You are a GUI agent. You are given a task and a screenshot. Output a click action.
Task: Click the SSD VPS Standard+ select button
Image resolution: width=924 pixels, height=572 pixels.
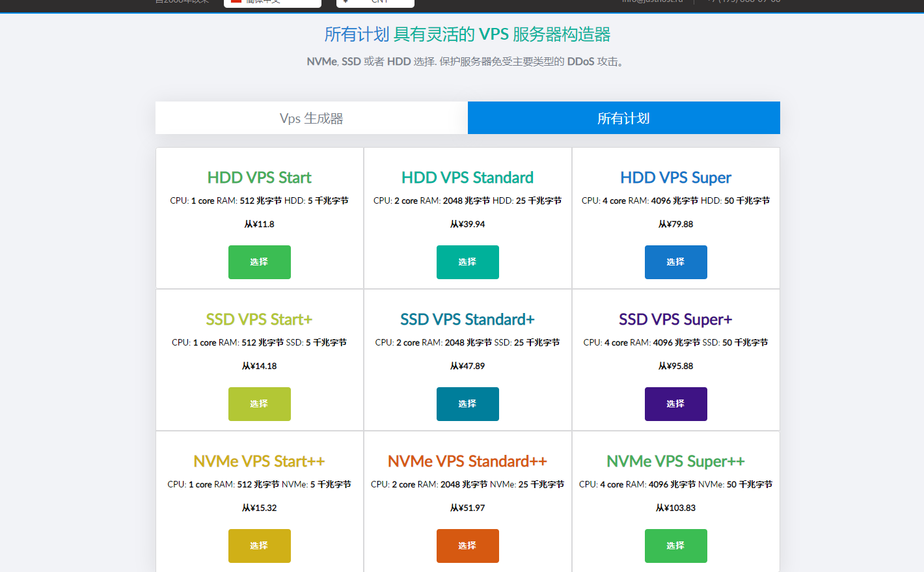click(x=467, y=404)
